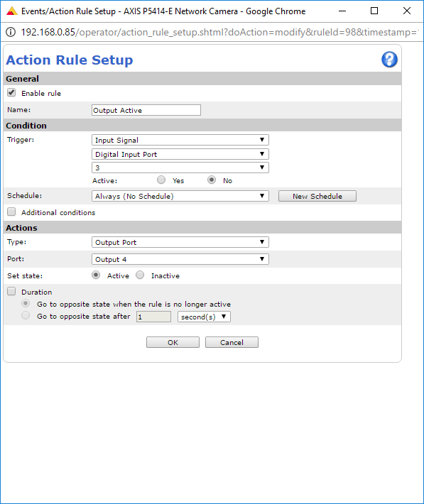The image size is (424, 504).
Task: Click the browser address bar URL
Action: tap(219, 32)
